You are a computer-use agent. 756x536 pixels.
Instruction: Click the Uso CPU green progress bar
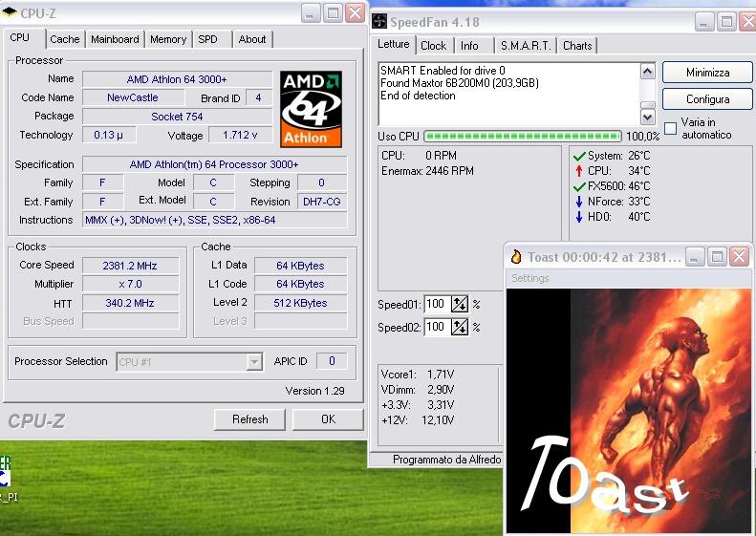point(523,137)
